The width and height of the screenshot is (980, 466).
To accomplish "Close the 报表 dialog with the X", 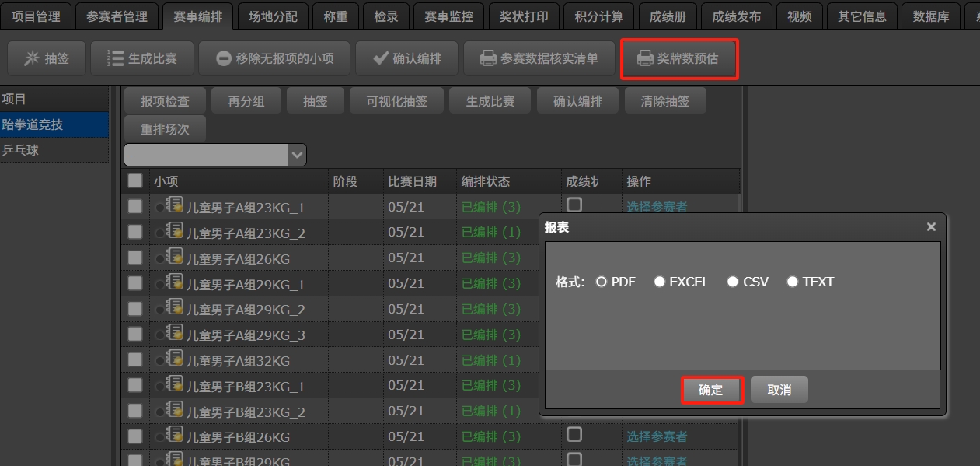I will (931, 227).
